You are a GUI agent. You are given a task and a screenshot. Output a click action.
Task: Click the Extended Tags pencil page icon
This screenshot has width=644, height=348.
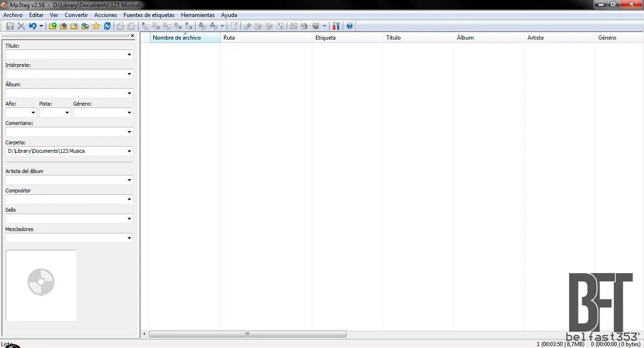click(x=234, y=26)
